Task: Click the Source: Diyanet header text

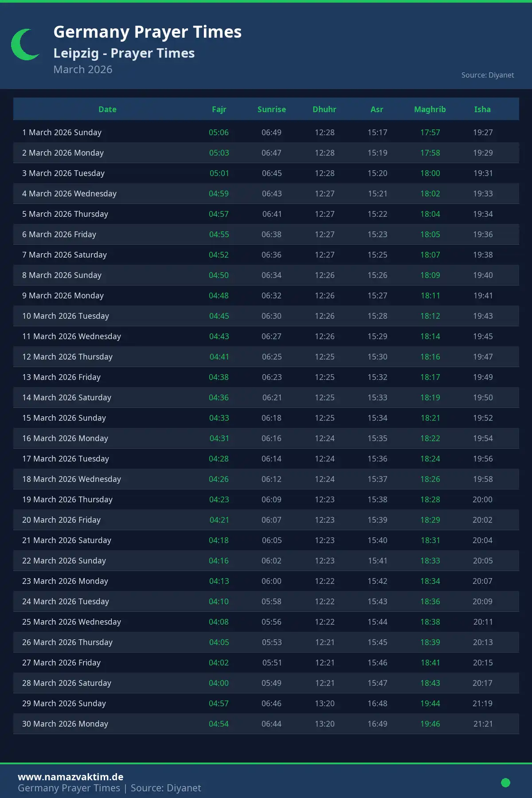Action: (x=487, y=75)
